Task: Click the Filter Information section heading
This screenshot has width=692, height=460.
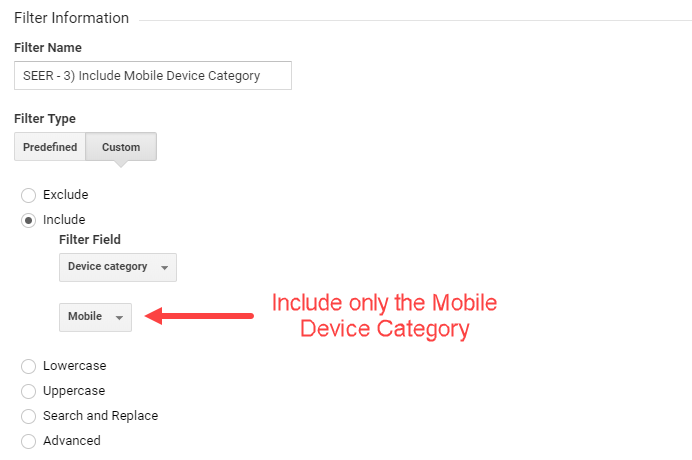Action: tap(71, 18)
